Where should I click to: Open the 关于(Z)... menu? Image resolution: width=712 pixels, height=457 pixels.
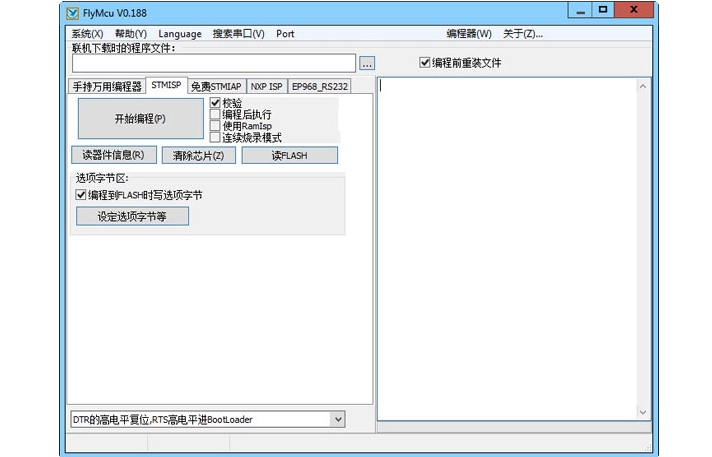pos(523,34)
